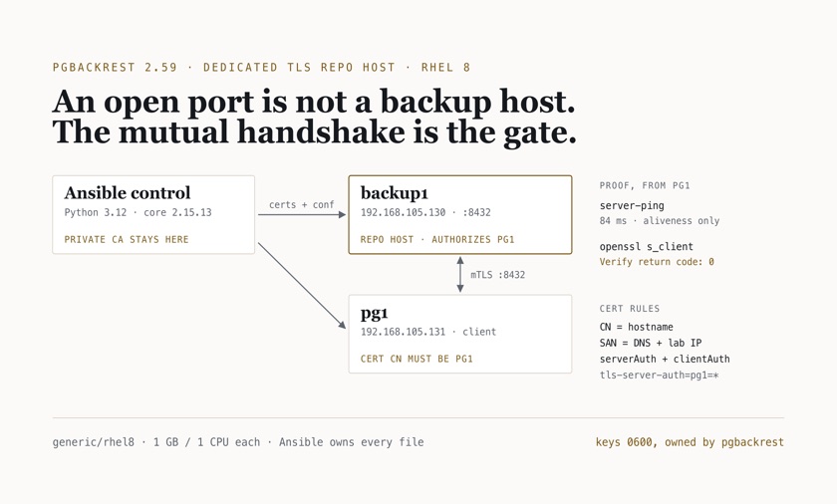Click the header line 'PGBACKREST 2.59 · DEDICATED TLS REPO HOST'
The width and height of the screenshot is (837, 504).
click(224, 67)
